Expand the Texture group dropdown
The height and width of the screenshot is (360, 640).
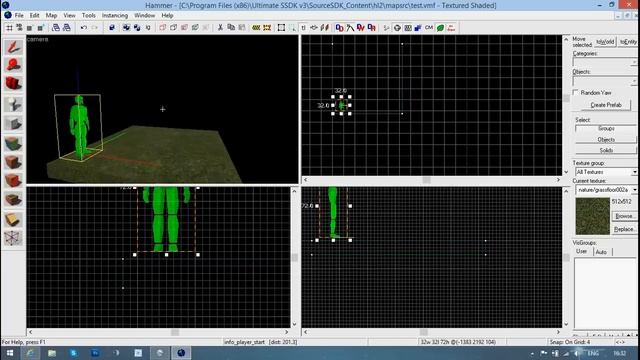[x=606, y=172]
